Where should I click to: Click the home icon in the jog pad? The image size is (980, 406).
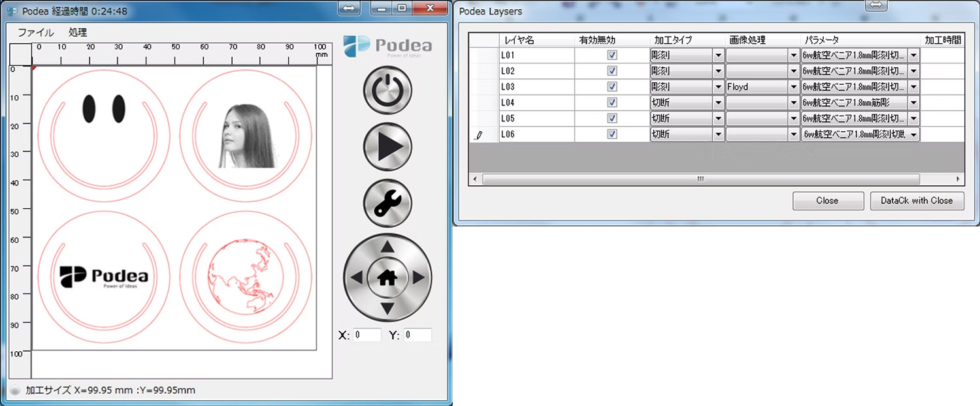click(x=387, y=277)
